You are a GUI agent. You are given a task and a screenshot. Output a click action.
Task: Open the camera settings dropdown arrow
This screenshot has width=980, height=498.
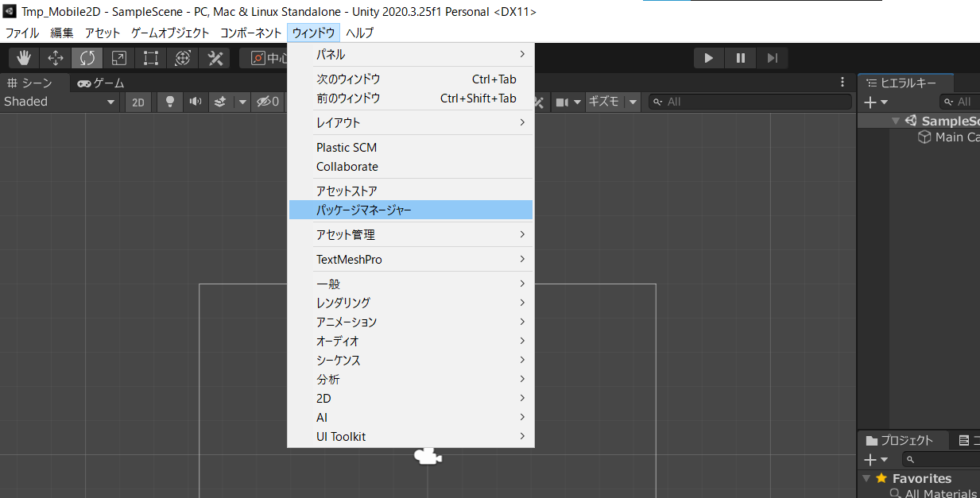click(x=576, y=102)
